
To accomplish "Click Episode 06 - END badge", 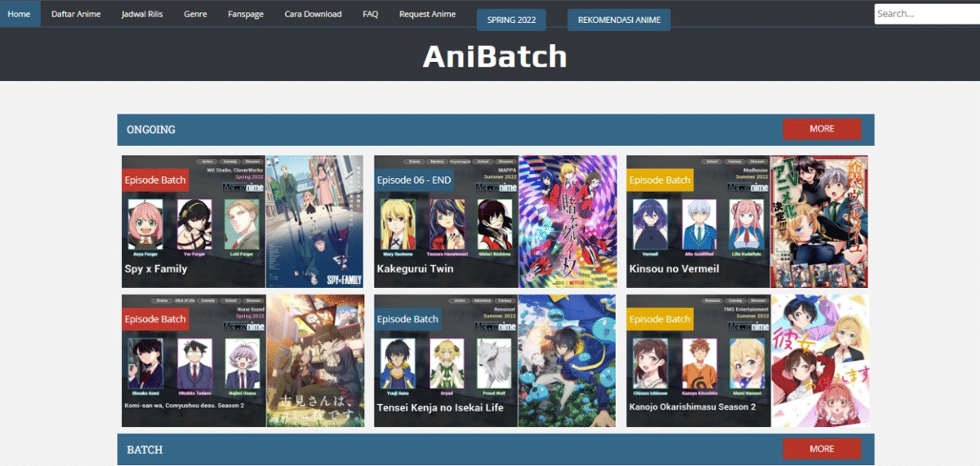I will click(x=416, y=180).
